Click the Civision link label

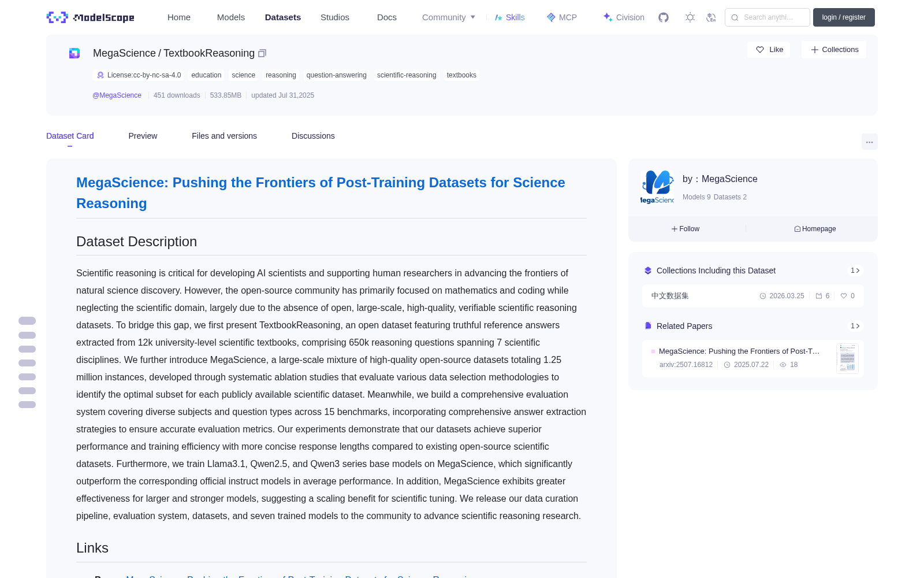pyautogui.click(x=630, y=17)
